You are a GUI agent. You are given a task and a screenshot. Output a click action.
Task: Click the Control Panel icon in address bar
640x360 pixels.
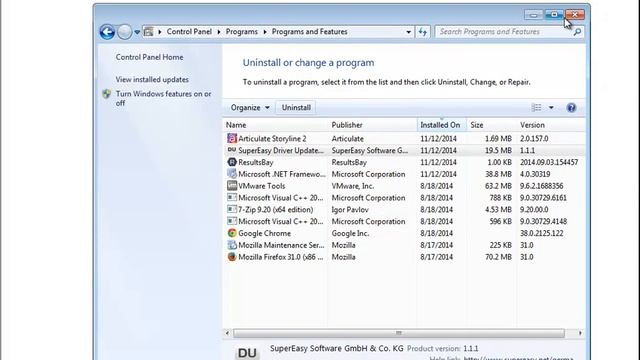(149, 32)
